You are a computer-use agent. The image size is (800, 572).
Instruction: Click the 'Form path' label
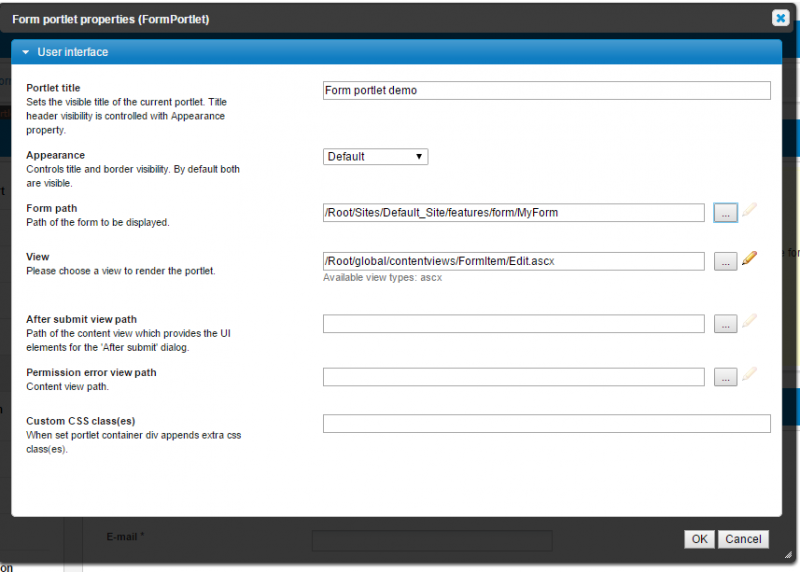coord(52,208)
